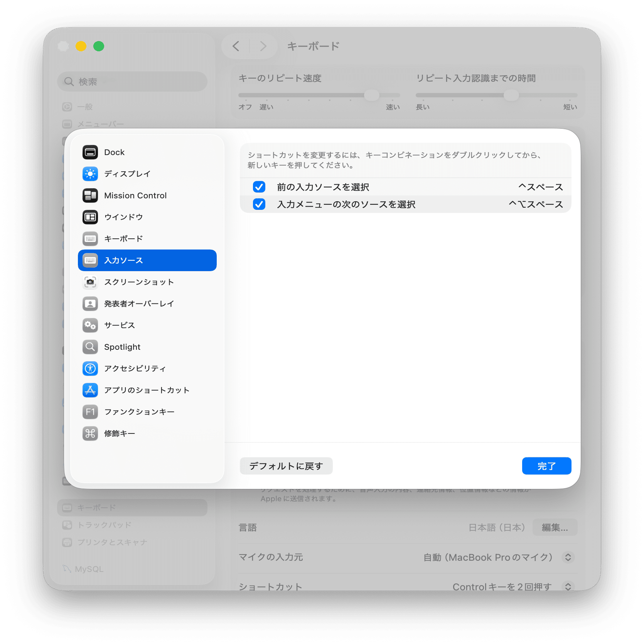The image size is (644, 644).
Task: Click the 検索 search field
Action: [132, 81]
